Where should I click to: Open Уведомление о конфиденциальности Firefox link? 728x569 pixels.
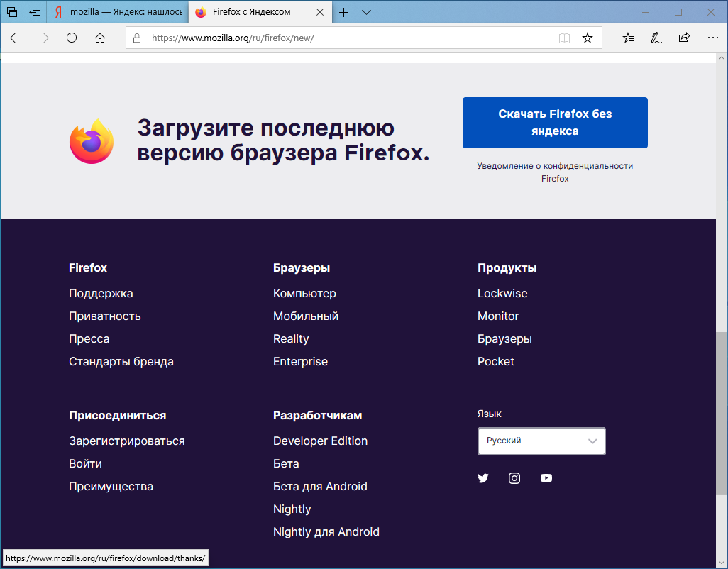555,172
